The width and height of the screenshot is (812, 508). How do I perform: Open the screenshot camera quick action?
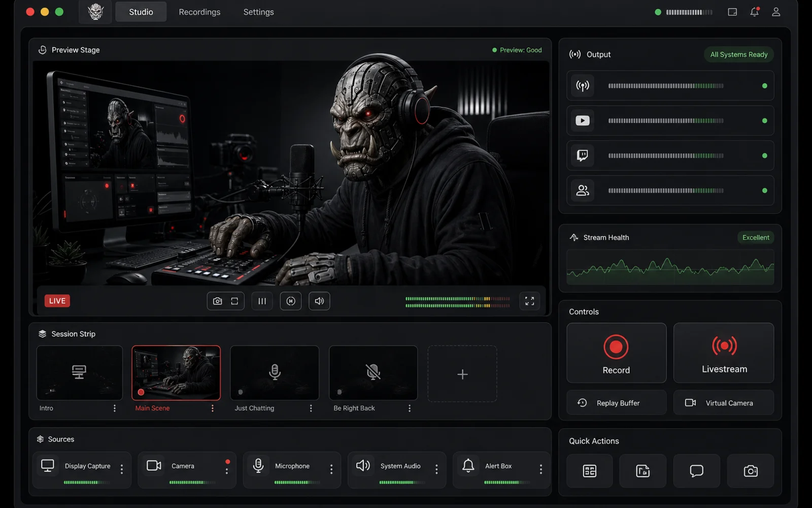(x=751, y=471)
